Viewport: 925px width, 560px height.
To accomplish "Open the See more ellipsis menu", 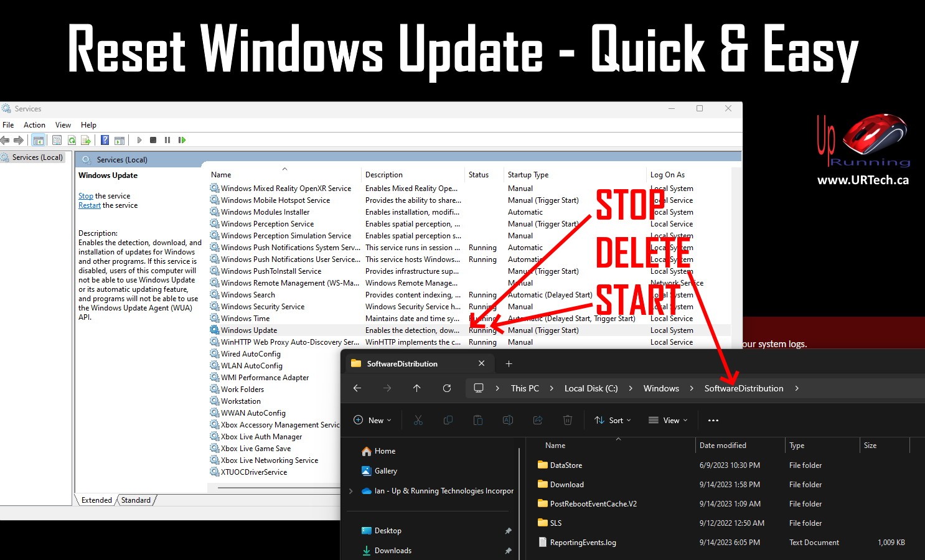I will (x=713, y=421).
